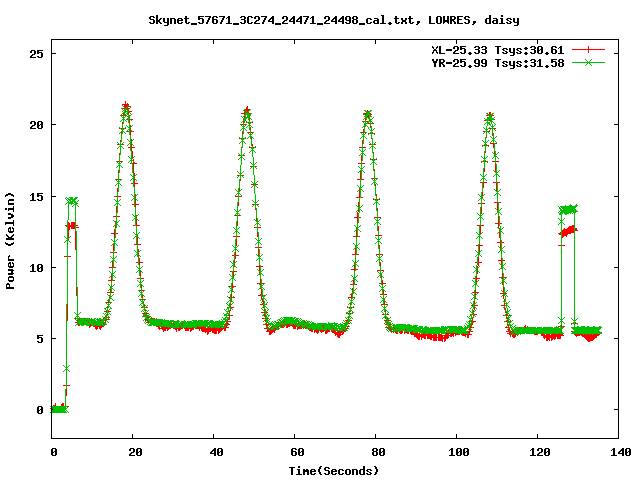
Task: Click x-axis tick label 120
Action: (x=540, y=452)
